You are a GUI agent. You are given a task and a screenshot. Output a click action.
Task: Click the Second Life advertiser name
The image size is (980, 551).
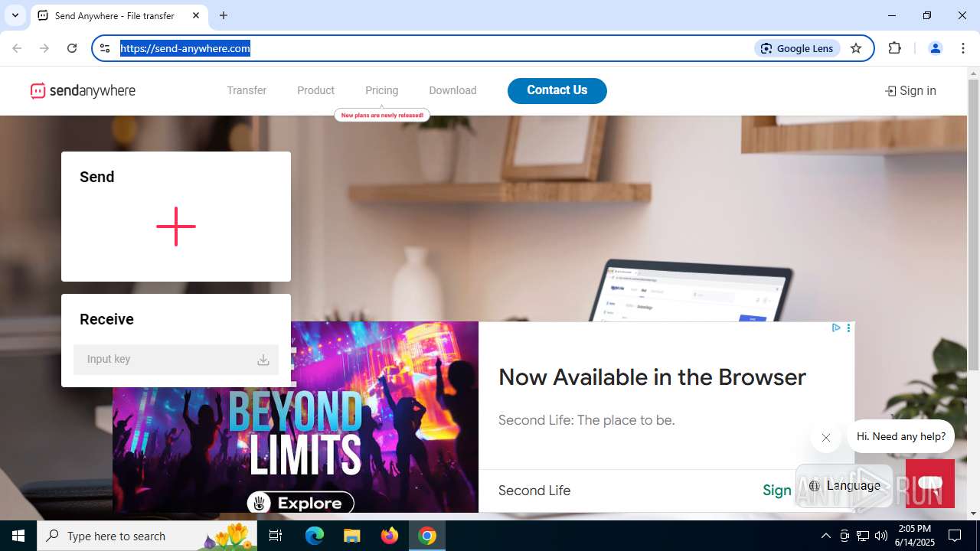click(x=534, y=491)
